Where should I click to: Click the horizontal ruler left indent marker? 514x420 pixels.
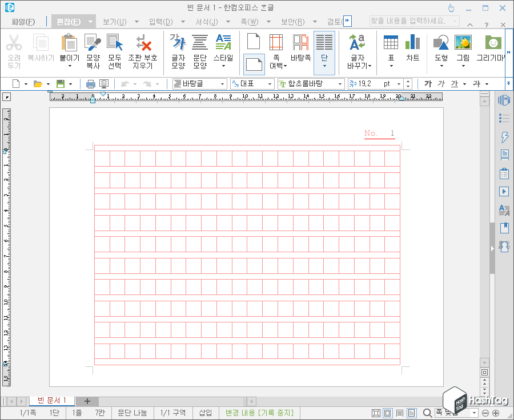(x=93, y=100)
